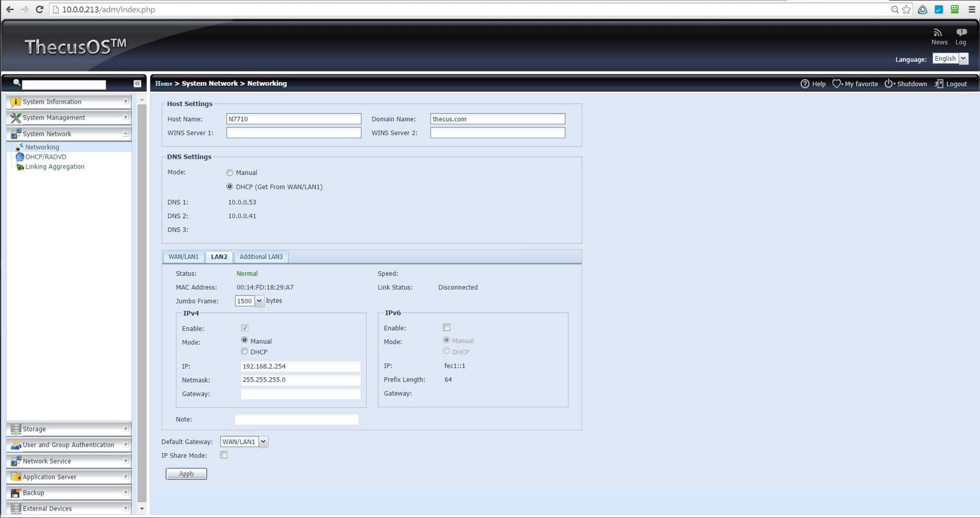The height and width of the screenshot is (518, 980).
Task: Expand the Network Service section
Action: (126, 461)
